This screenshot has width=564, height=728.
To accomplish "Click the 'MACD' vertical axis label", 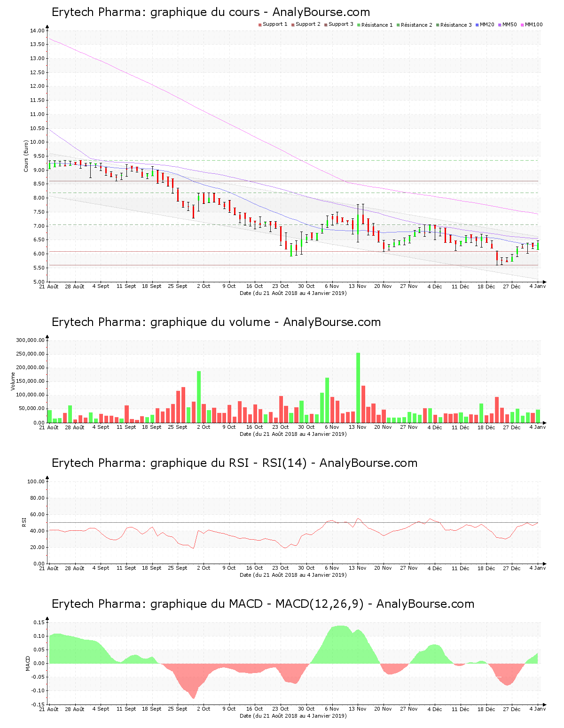I will tap(28, 663).
